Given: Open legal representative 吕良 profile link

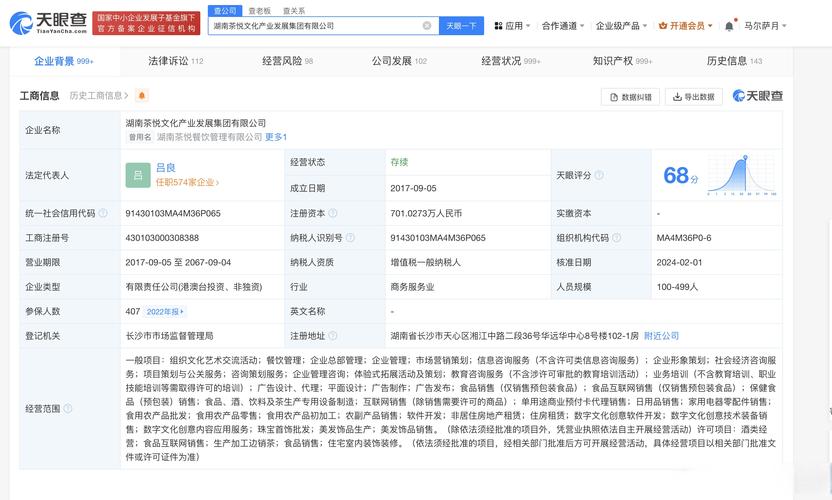Looking at the screenshot, I should pyautogui.click(x=166, y=168).
